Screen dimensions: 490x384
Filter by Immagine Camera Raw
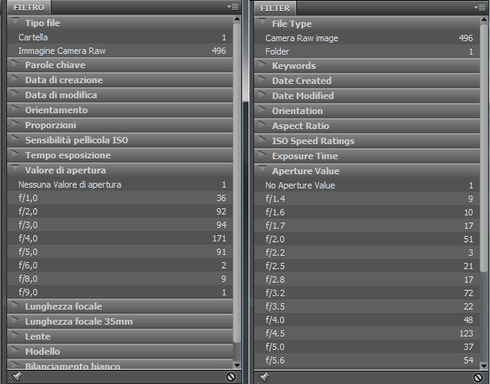click(x=120, y=51)
